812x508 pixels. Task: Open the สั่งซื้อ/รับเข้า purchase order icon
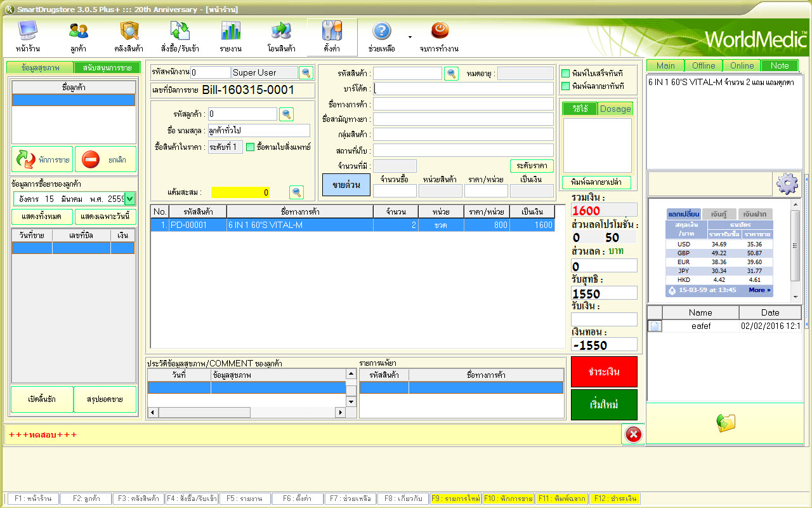[x=180, y=31]
